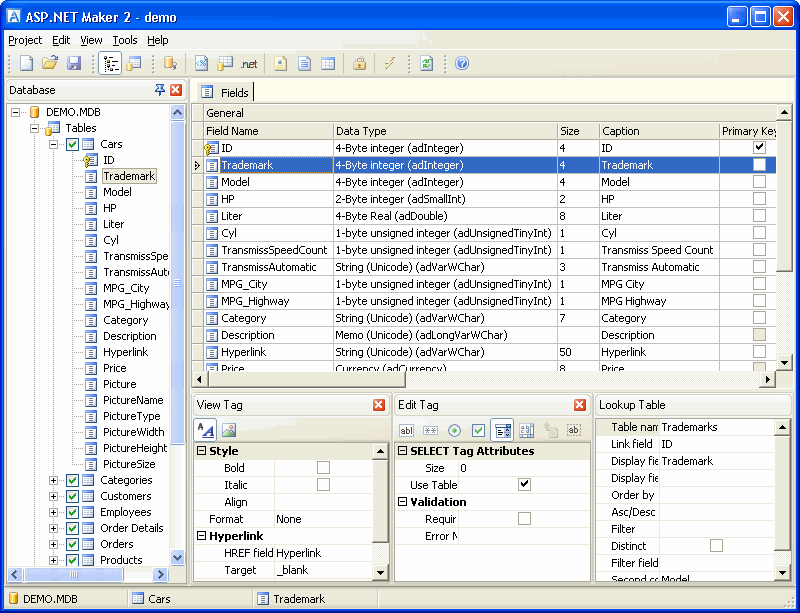The width and height of the screenshot is (800, 613).
Task: Open the Help menu
Action: point(158,40)
